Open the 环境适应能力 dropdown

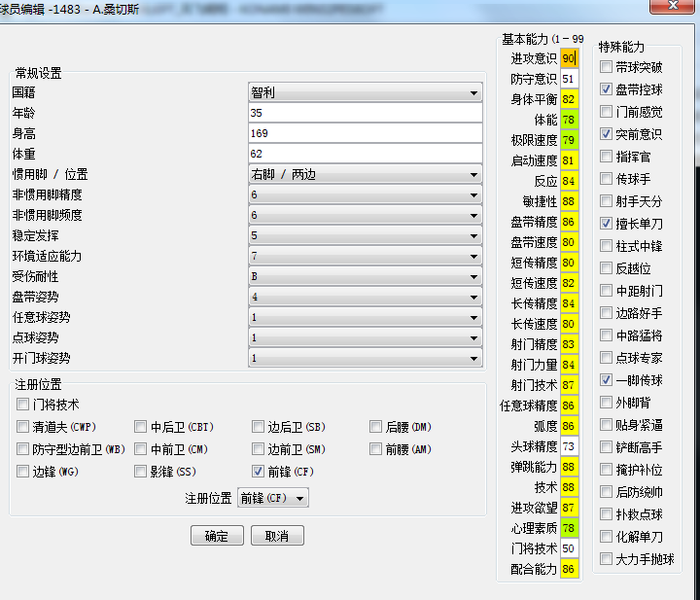(x=366, y=257)
